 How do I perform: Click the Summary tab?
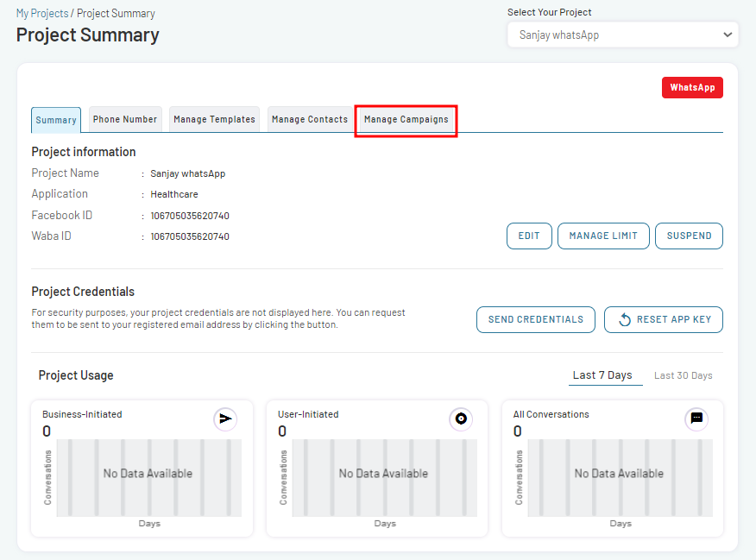56,120
